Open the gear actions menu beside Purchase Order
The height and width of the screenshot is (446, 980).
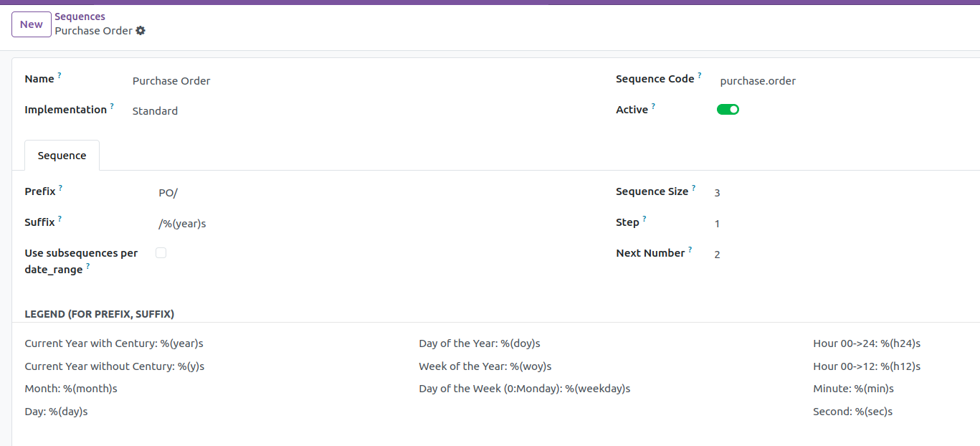tap(141, 31)
